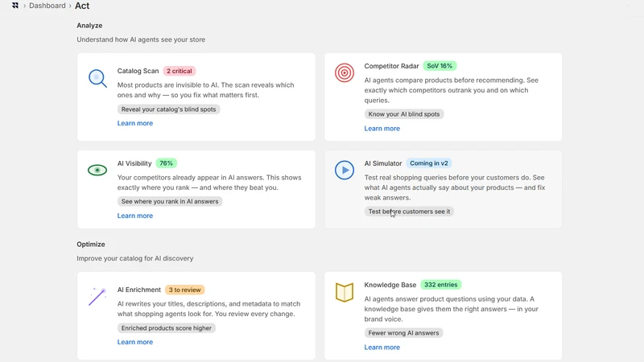The width and height of the screenshot is (644, 362).
Task: Click the 'Test real shopping queries' description
Action: [455, 187]
